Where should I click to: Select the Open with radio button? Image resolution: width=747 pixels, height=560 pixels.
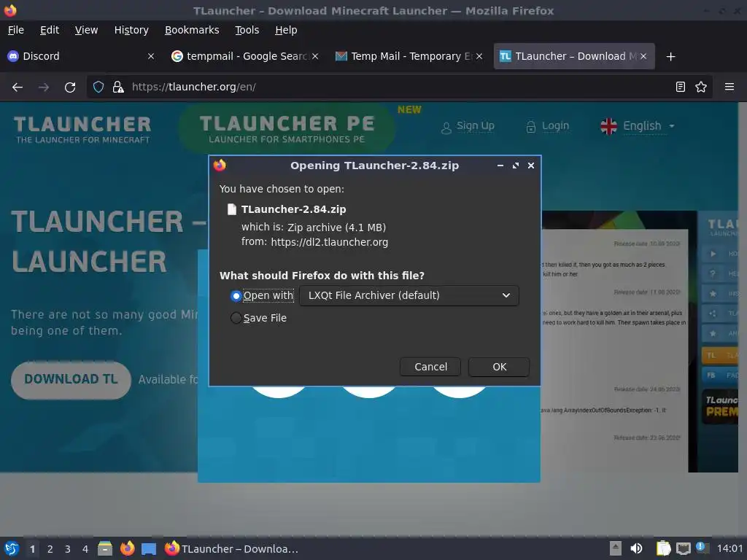236,296
